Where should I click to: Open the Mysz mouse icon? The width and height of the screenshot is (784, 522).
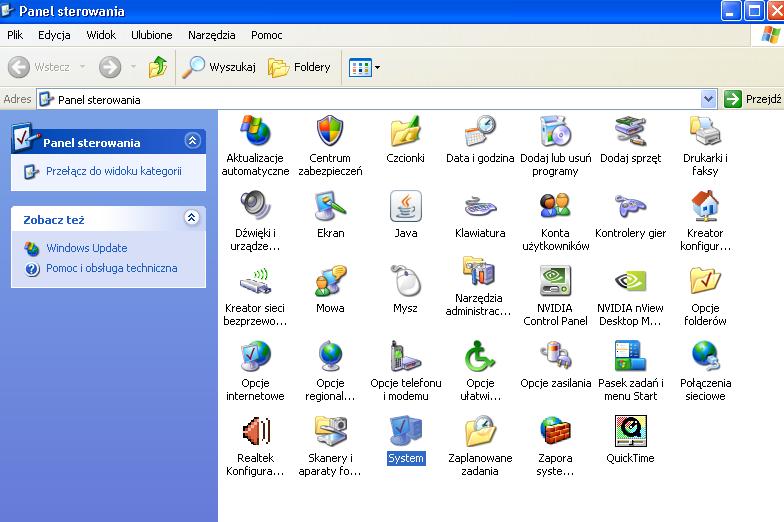pos(405,281)
